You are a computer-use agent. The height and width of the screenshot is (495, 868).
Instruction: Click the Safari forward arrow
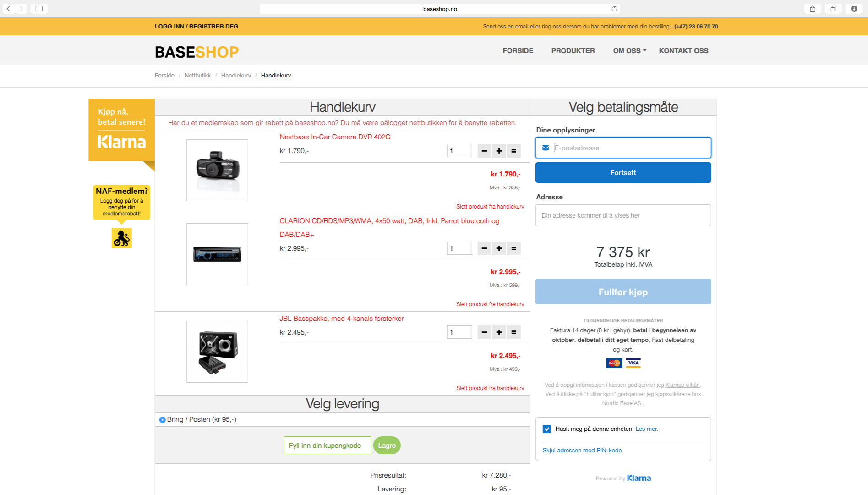point(21,9)
